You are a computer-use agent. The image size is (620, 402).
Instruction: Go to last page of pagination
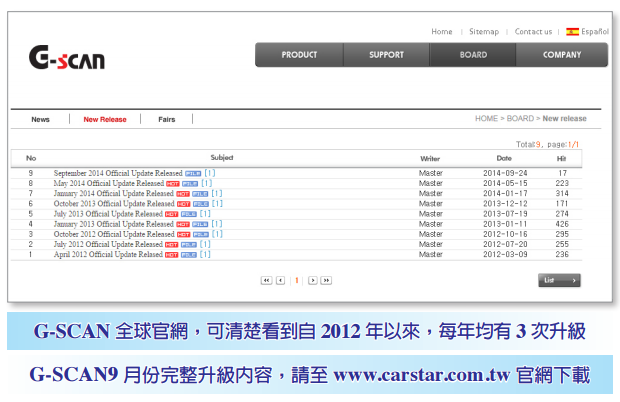pos(326,280)
